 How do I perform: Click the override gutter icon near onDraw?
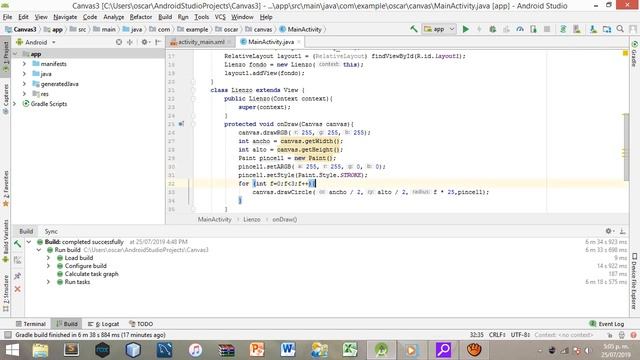pos(181,124)
